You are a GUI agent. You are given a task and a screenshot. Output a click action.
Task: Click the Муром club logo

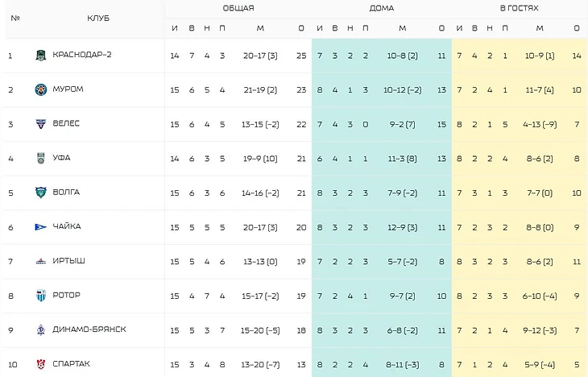pos(40,89)
